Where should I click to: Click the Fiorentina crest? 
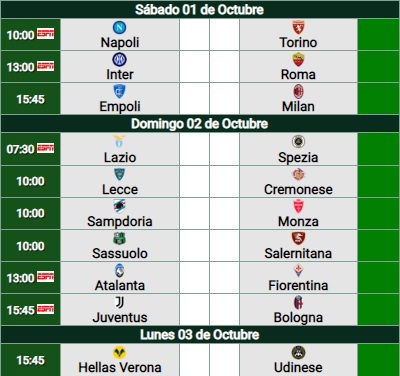298,271
